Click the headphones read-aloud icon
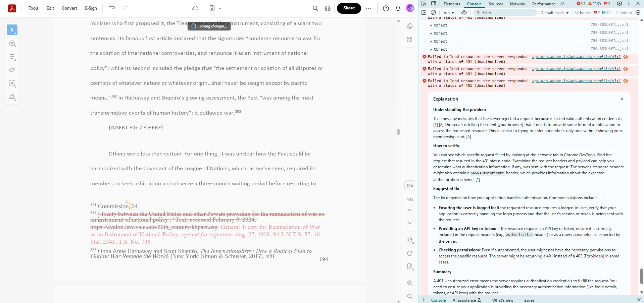Screen dimensions: 644x303 [x=328, y=8]
